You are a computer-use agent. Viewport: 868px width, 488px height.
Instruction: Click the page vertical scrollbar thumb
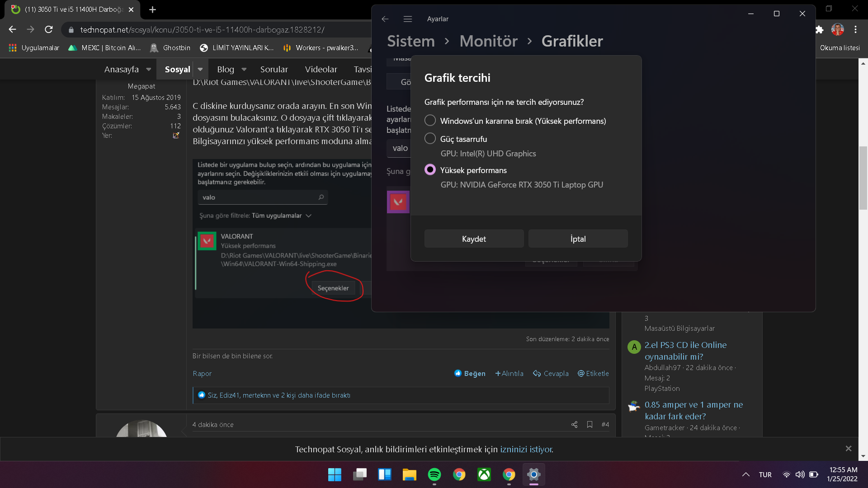click(863, 178)
